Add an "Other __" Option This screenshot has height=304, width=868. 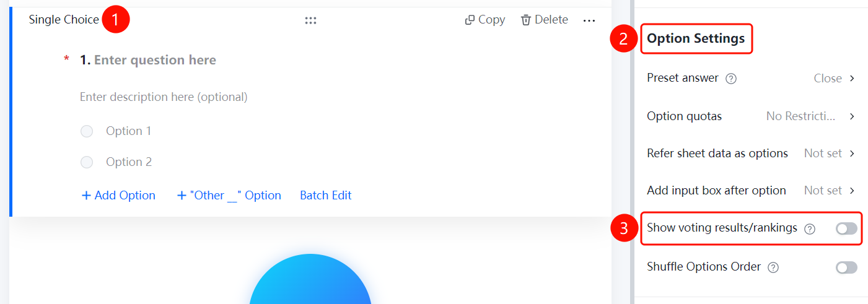point(229,196)
